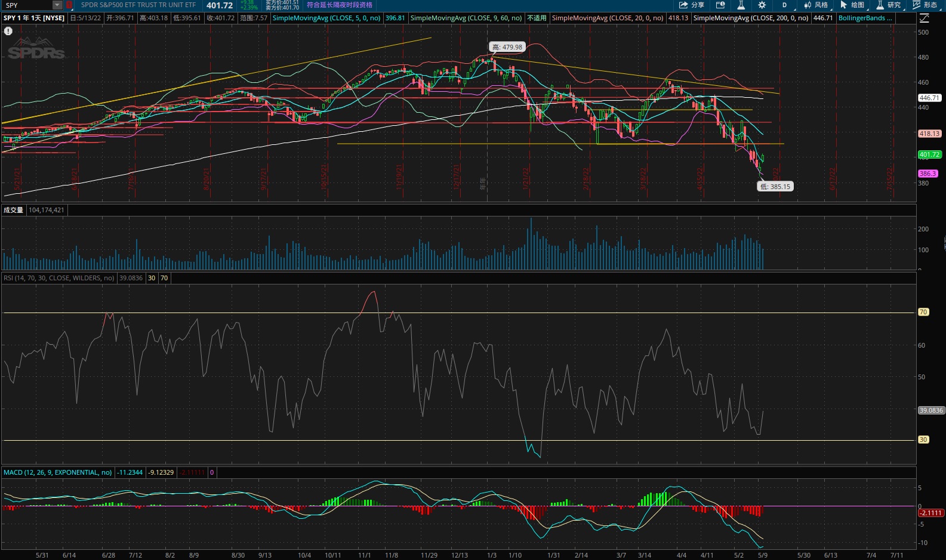Click the 39.0836 RSI axis tag
This screenshot has width=946, height=560.
coord(931,410)
